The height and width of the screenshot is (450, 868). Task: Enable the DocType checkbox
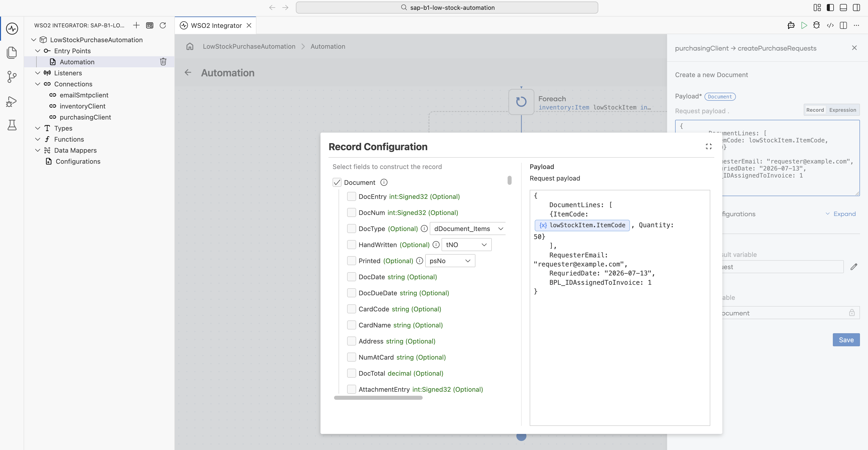point(351,228)
